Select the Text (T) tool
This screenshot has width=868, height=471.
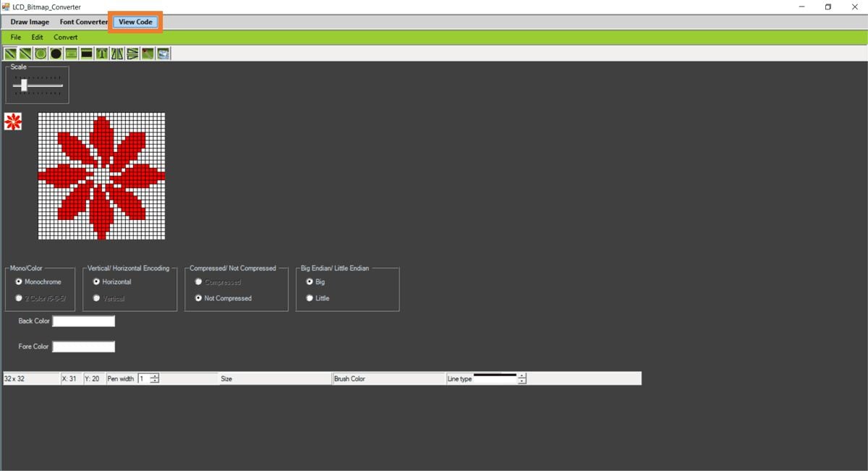pos(102,54)
